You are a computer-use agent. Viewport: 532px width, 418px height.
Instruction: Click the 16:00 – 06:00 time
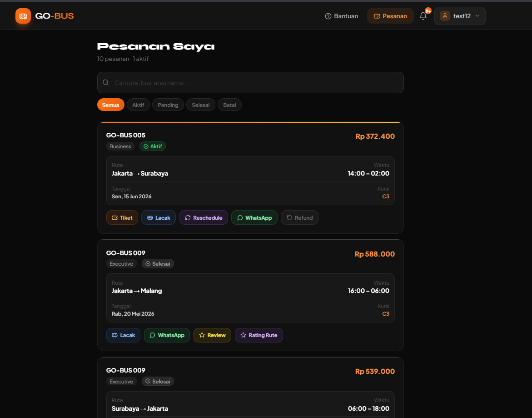(368, 291)
